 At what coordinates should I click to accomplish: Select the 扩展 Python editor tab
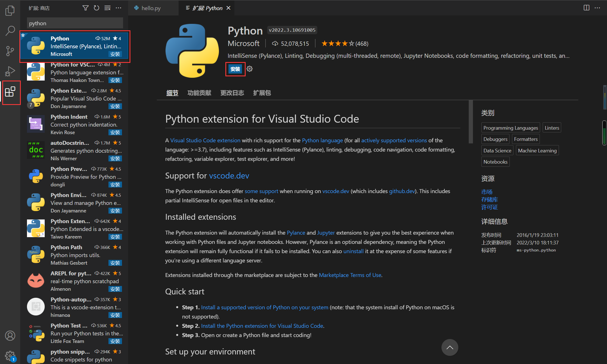[207, 8]
